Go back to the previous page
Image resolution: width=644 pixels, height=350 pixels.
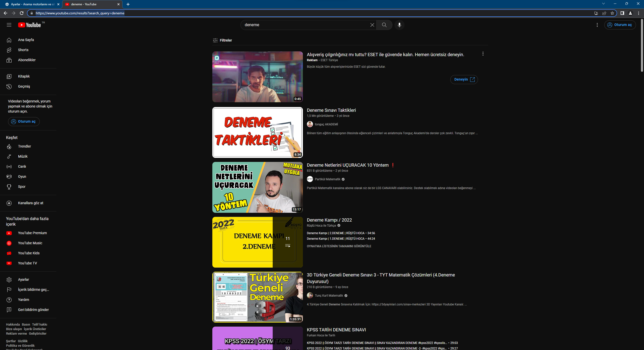(x=6, y=13)
